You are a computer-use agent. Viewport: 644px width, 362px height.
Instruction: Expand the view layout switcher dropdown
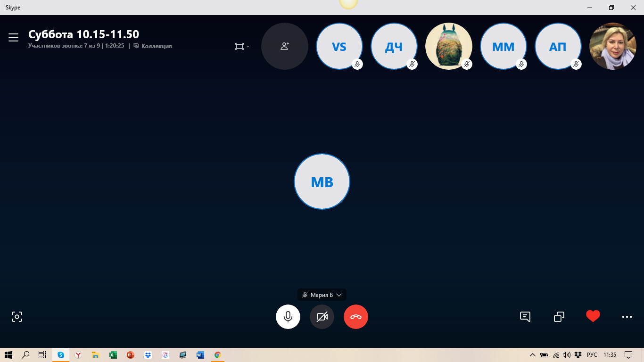tap(242, 46)
